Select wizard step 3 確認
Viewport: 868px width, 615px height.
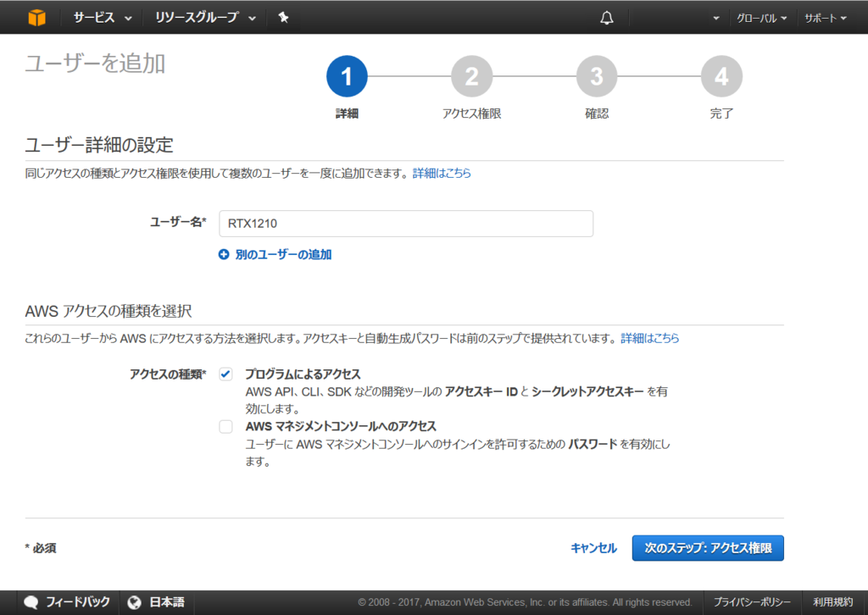597,76
